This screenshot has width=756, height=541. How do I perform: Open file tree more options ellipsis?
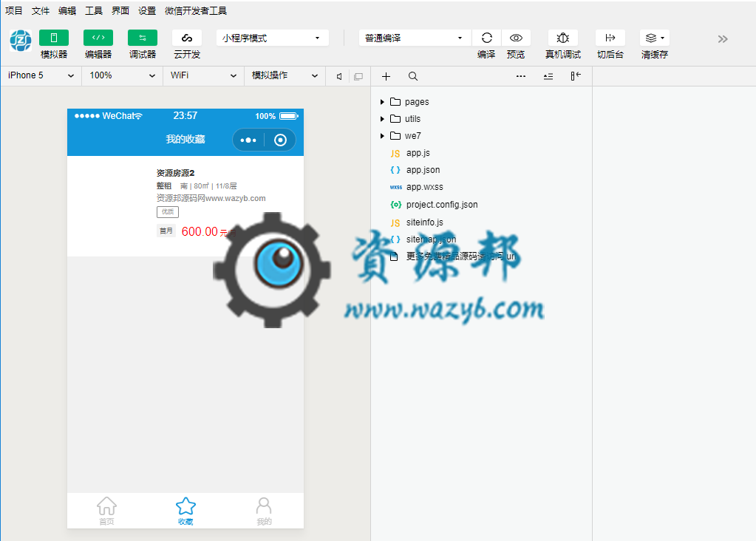tap(521, 76)
